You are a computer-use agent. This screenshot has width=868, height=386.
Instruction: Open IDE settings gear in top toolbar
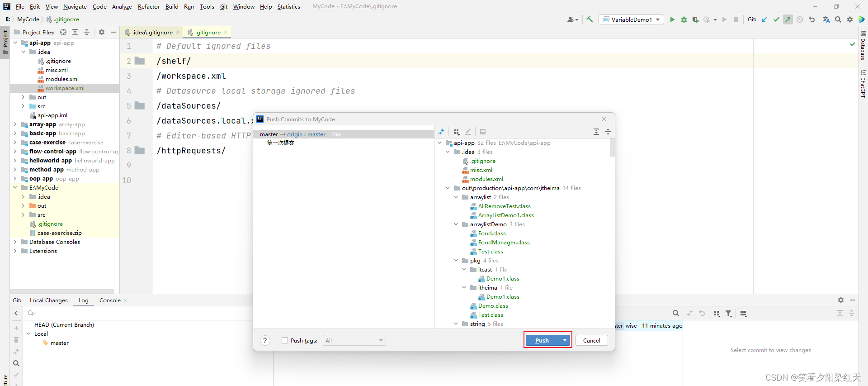pyautogui.click(x=850, y=19)
